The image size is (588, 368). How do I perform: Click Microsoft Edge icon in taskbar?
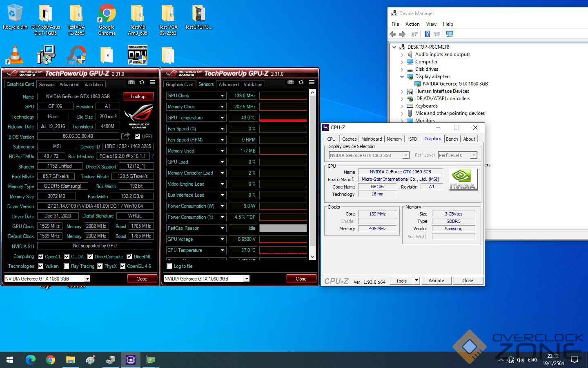[x=31, y=360]
